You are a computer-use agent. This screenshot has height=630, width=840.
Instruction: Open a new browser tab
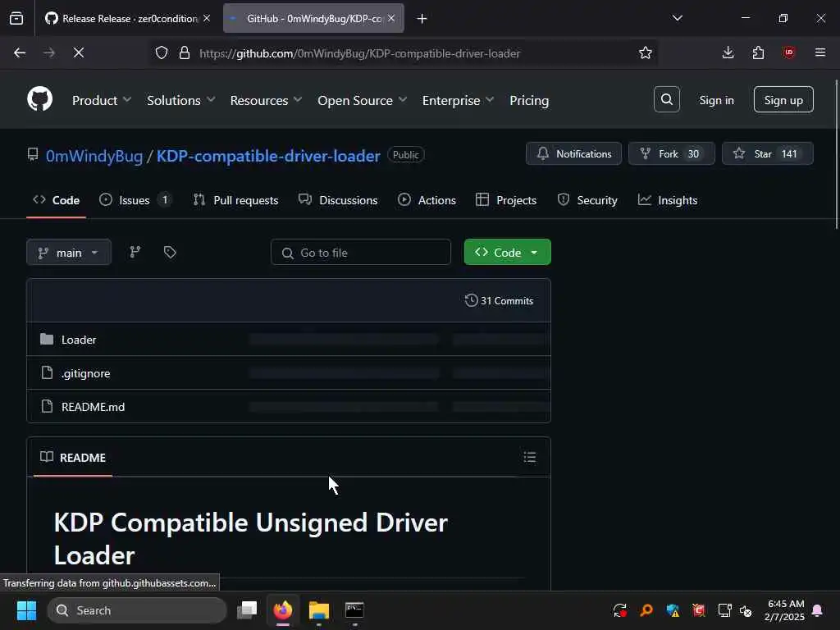422,18
